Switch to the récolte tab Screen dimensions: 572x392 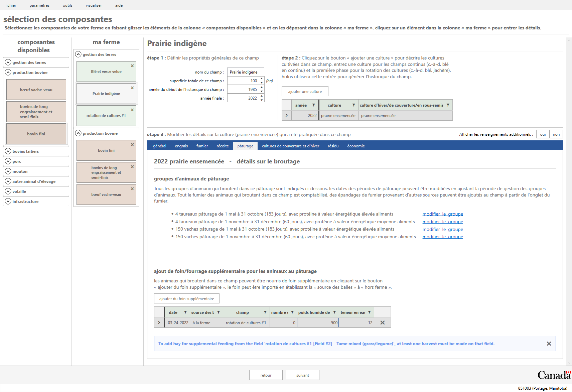coord(223,146)
